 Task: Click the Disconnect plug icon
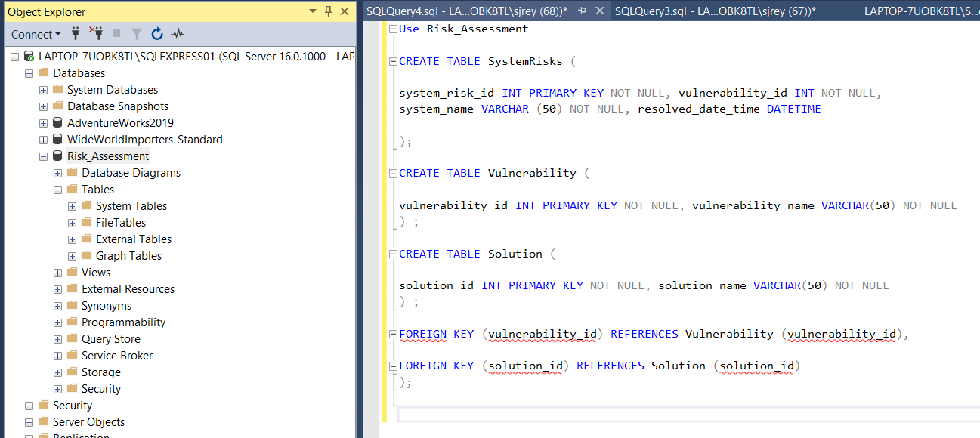click(97, 34)
